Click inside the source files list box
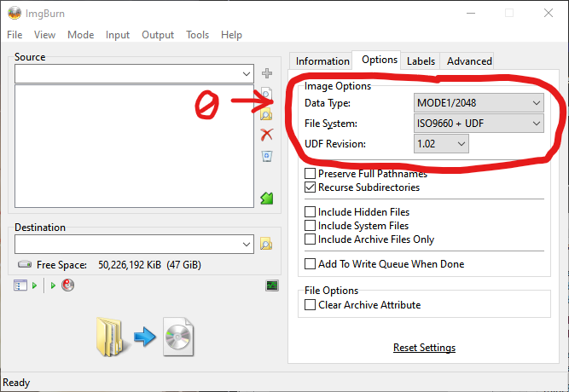This screenshot has width=569, height=392. click(134, 146)
